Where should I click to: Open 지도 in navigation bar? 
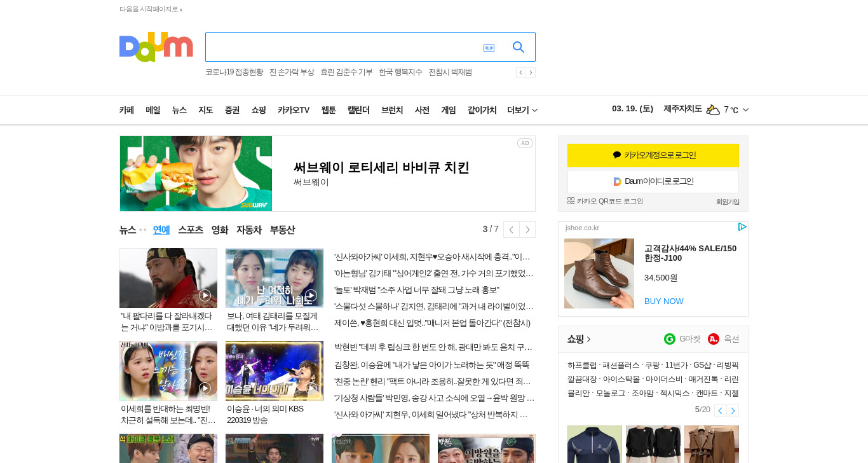pyautogui.click(x=205, y=110)
